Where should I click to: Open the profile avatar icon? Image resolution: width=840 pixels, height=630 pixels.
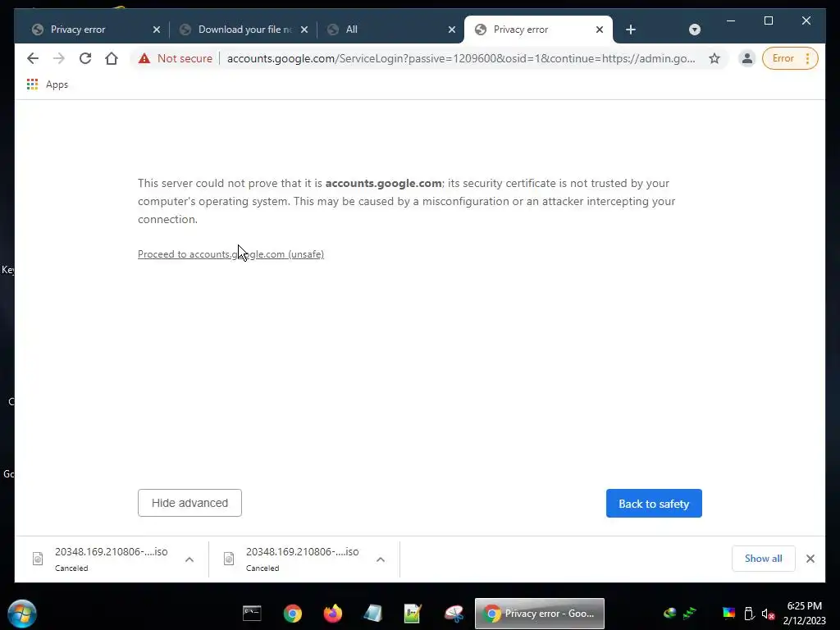pyautogui.click(x=746, y=58)
